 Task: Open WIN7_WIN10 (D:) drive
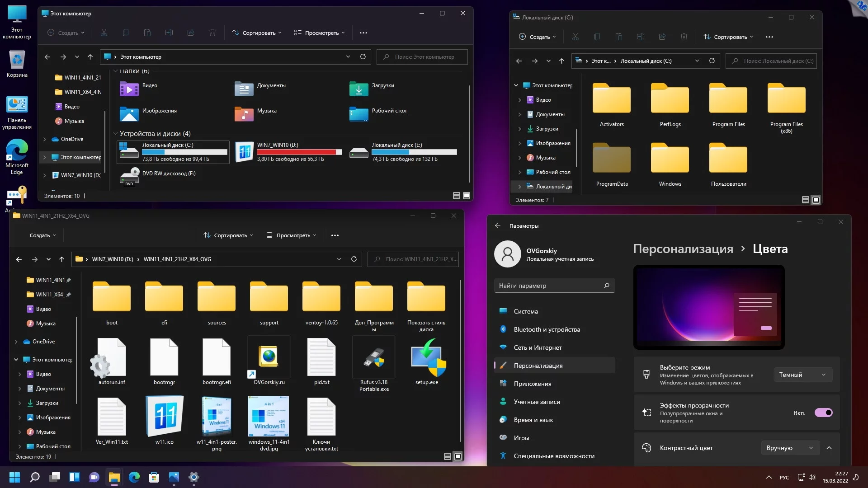(244, 151)
